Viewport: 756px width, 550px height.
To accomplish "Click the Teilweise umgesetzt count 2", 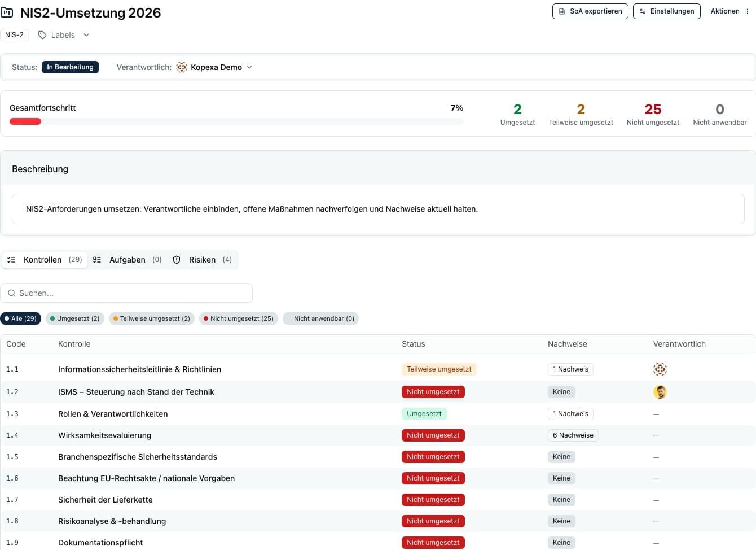I will pos(581,109).
